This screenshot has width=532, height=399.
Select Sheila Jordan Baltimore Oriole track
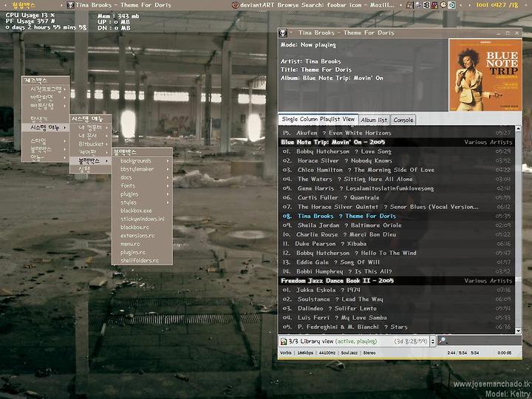click(396, 225)
